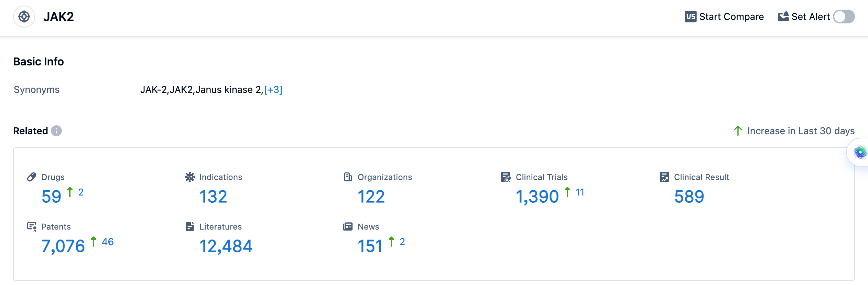This screenshot has height=285, width=868.
Task: Click the Start Compare VS icon
Action: [690, 17]
